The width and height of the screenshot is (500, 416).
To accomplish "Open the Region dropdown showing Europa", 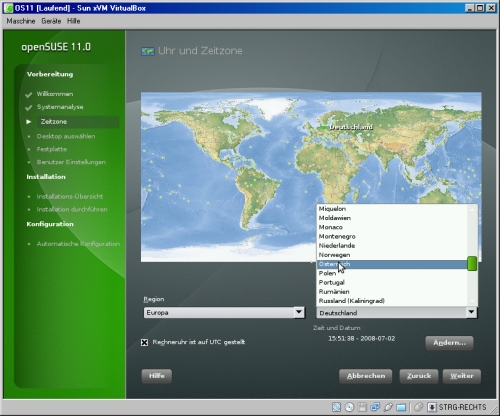I will coord(224,313).
